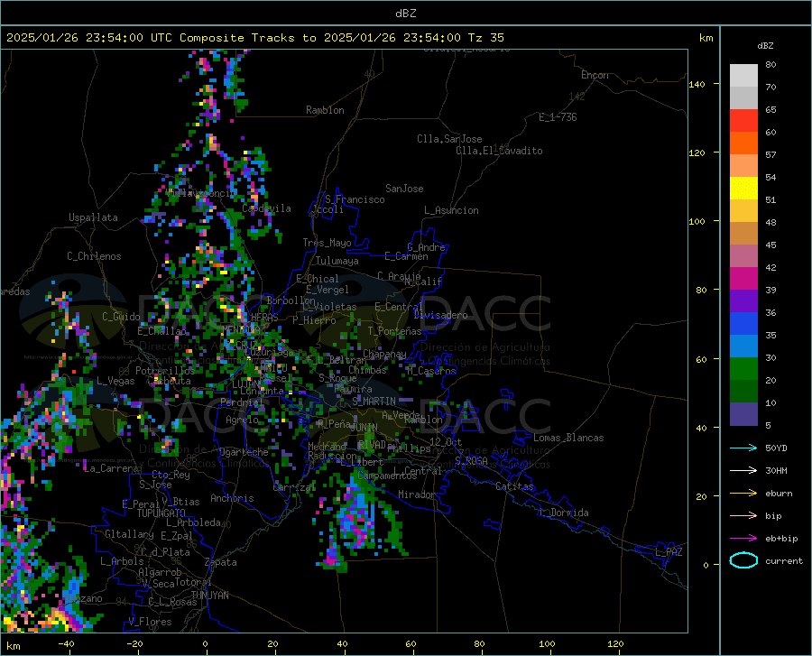Click the km unit label at bottom left
812x656 pixels.
(x=13, y=646)
